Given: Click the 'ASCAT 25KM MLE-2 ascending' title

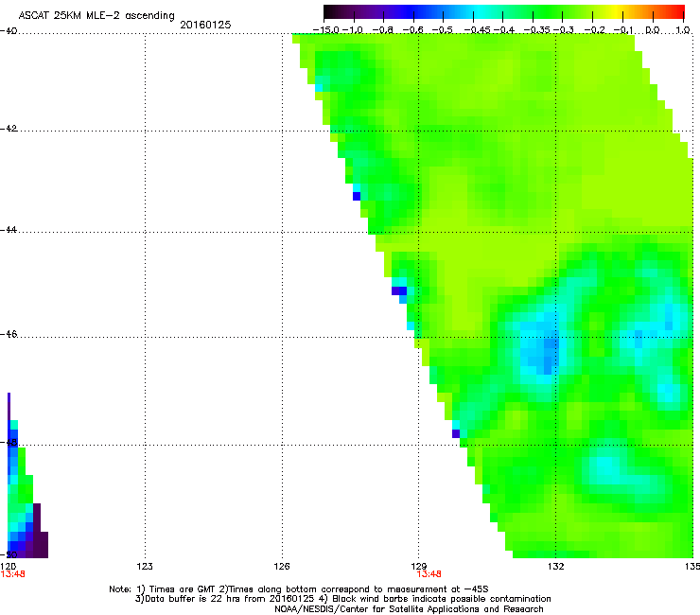Looking at the screenshot, I should tap(96, 16).
